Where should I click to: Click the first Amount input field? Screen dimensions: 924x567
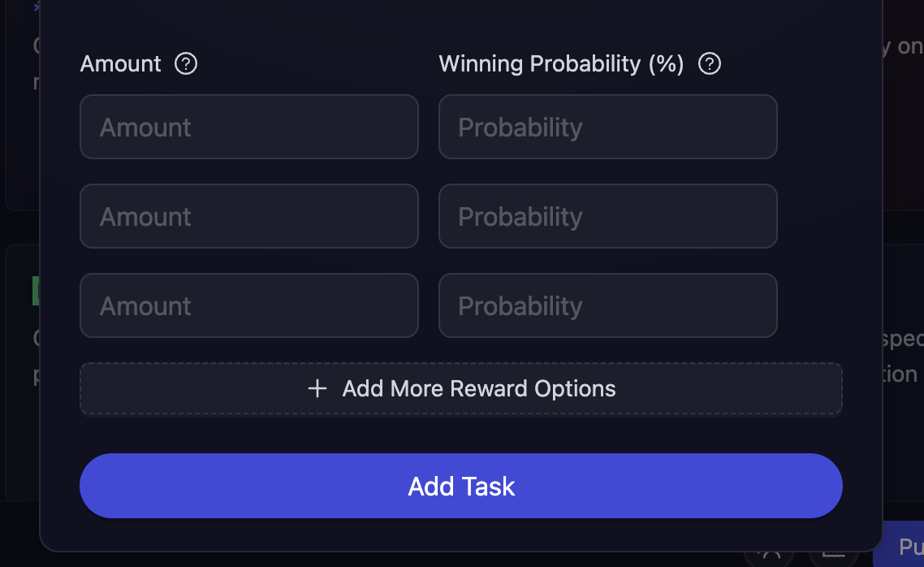pyautogui.click(x=248, y=127)
